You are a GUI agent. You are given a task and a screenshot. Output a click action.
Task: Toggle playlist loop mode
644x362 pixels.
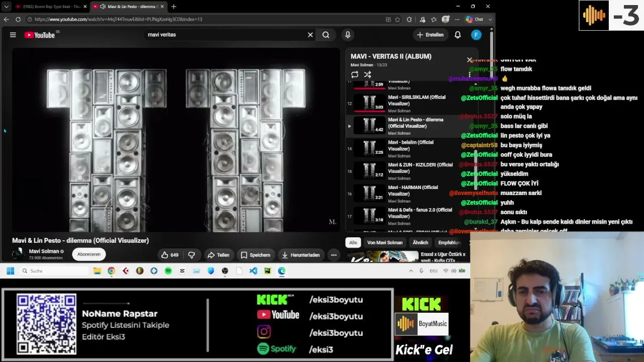[355, 74]
